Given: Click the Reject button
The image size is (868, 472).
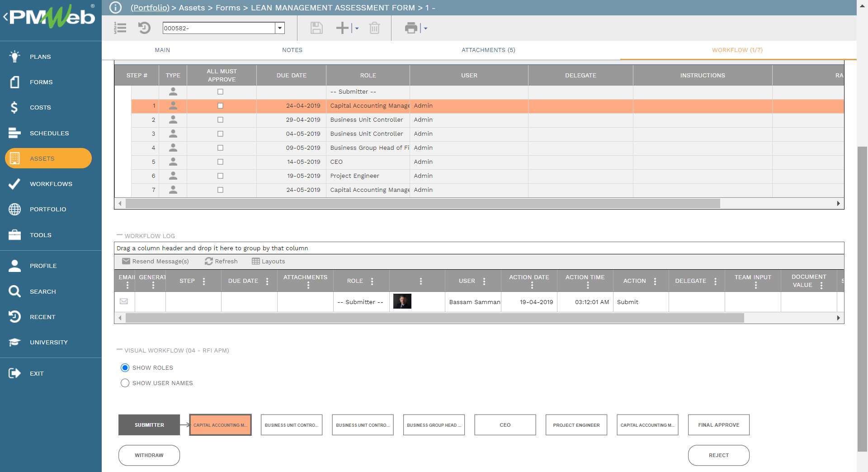Looking at the screenshot, I should 718,455.
